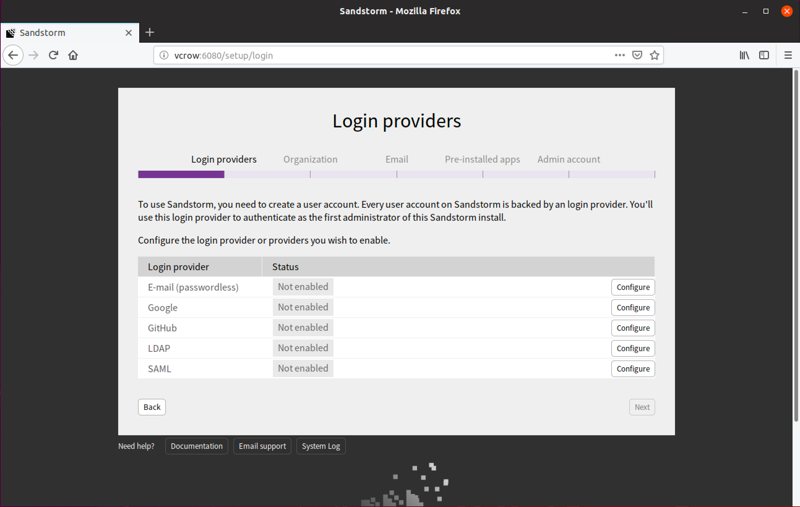This screenshot has height=507, width=800.
Task: Reload the current page
Action: pos(53,55)
